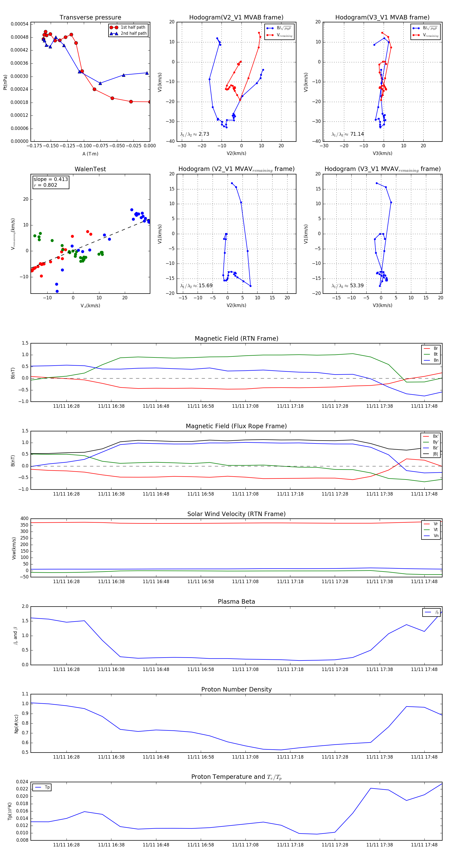Click the 'Proton Temperature' plot title

236,777
